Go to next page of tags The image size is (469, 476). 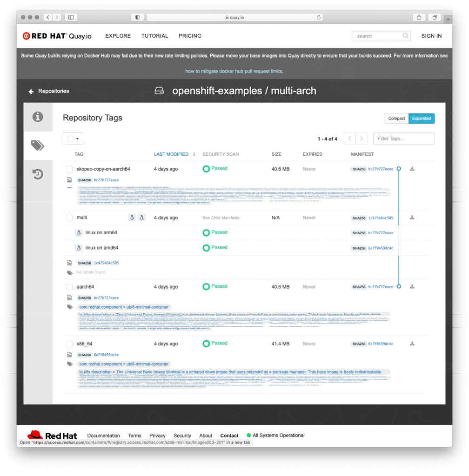pos(362,139)
